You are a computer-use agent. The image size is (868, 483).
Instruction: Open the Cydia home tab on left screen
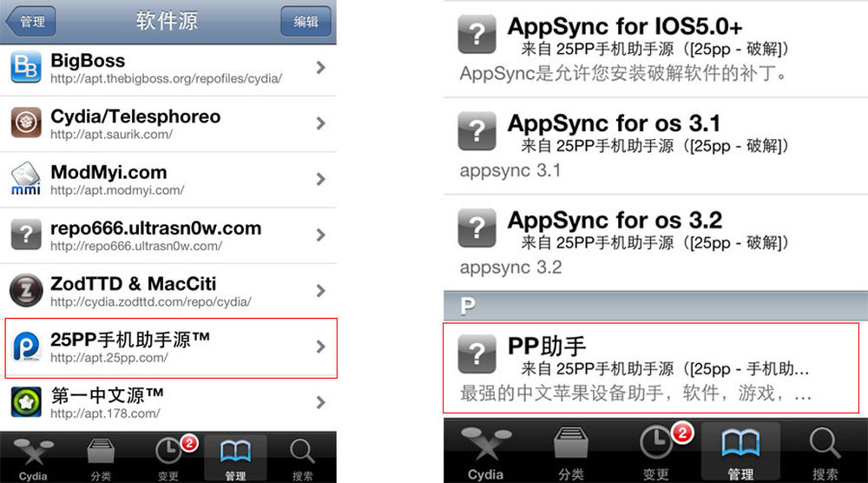point(33,458)
